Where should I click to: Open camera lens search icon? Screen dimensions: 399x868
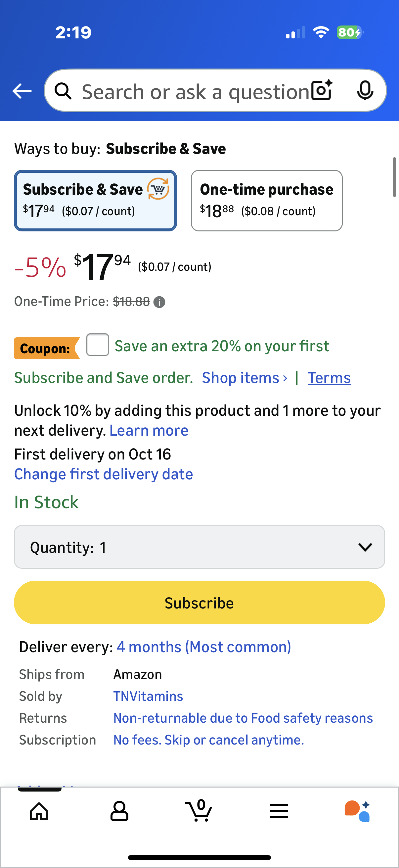click(x=322, y=91)
